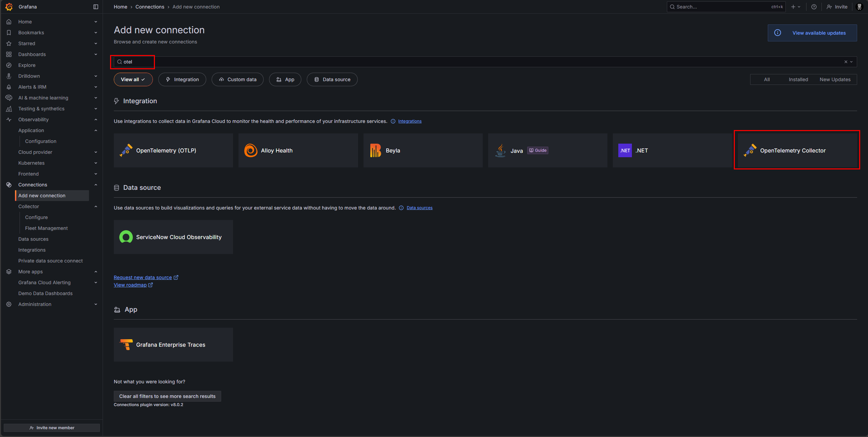Click Clear all filters button

(x=167, y=396)
